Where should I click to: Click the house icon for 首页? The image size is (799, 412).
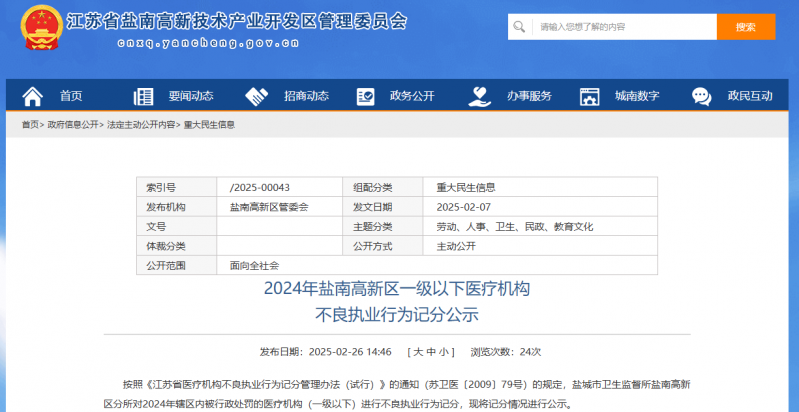[33, 96]
